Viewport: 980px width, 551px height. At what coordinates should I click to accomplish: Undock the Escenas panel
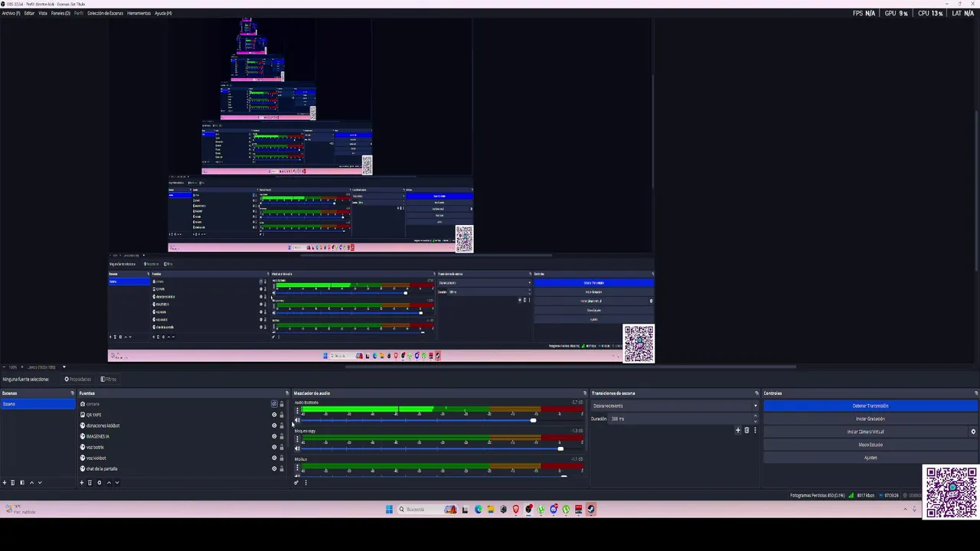click(73, 393)
